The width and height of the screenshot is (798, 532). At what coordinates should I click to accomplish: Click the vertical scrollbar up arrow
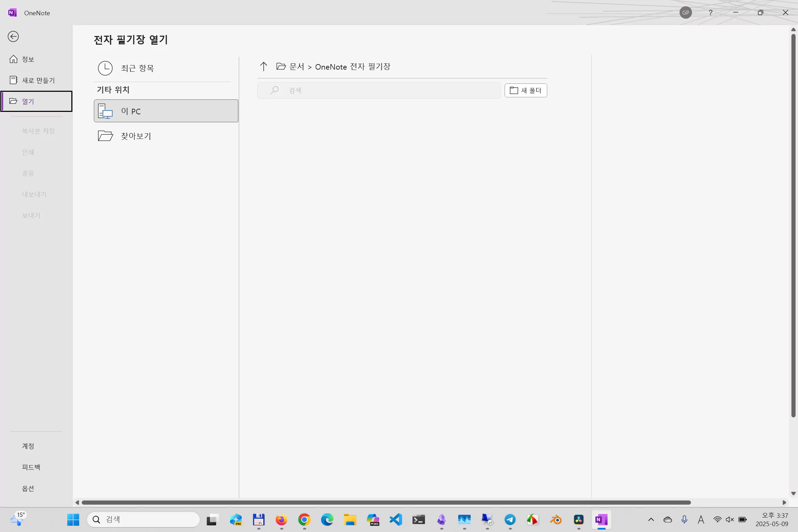pyautogui.click(x=793, y=29)
